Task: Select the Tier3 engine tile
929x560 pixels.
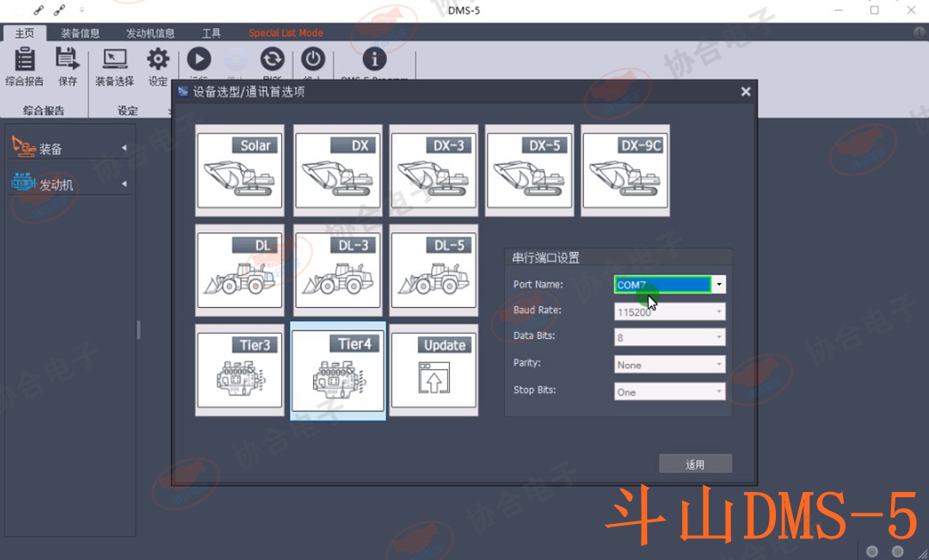Action: coord(240,371)
